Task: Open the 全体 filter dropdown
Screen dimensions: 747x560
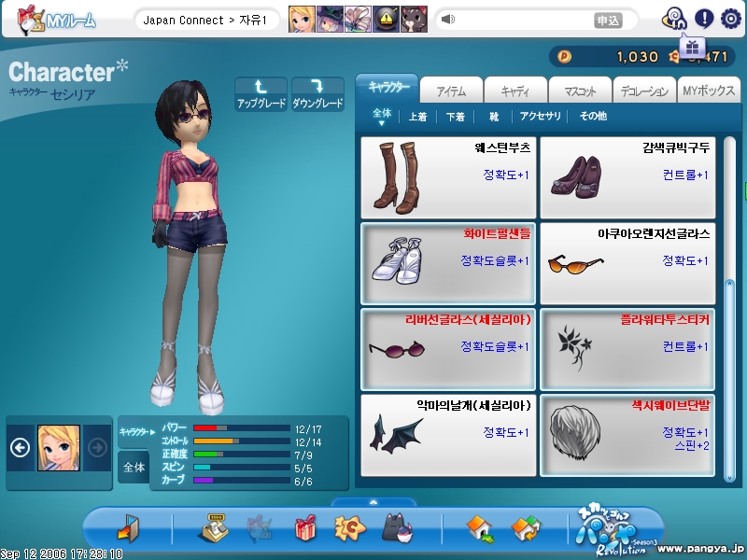Action: point(382,116)
